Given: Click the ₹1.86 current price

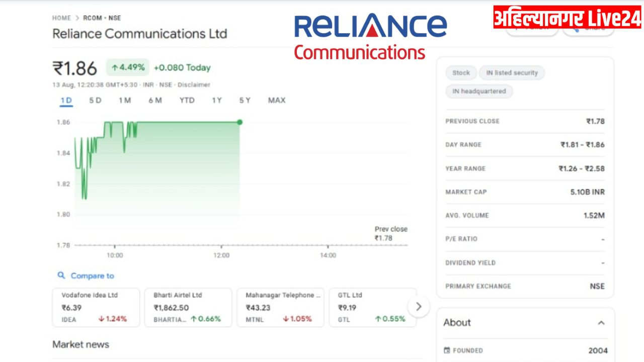Looking at the screenshot, I should coord(75,68).
